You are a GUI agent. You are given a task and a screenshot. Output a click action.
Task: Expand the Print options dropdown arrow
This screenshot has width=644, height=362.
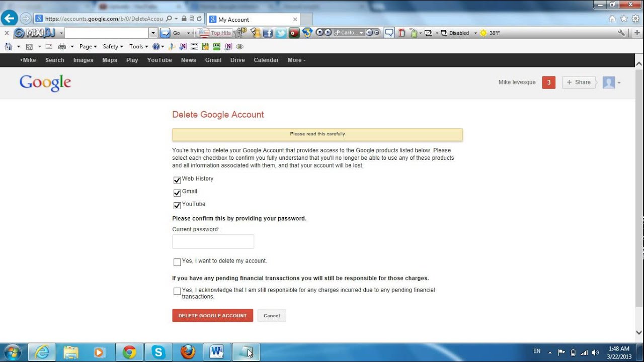point(72,47)
